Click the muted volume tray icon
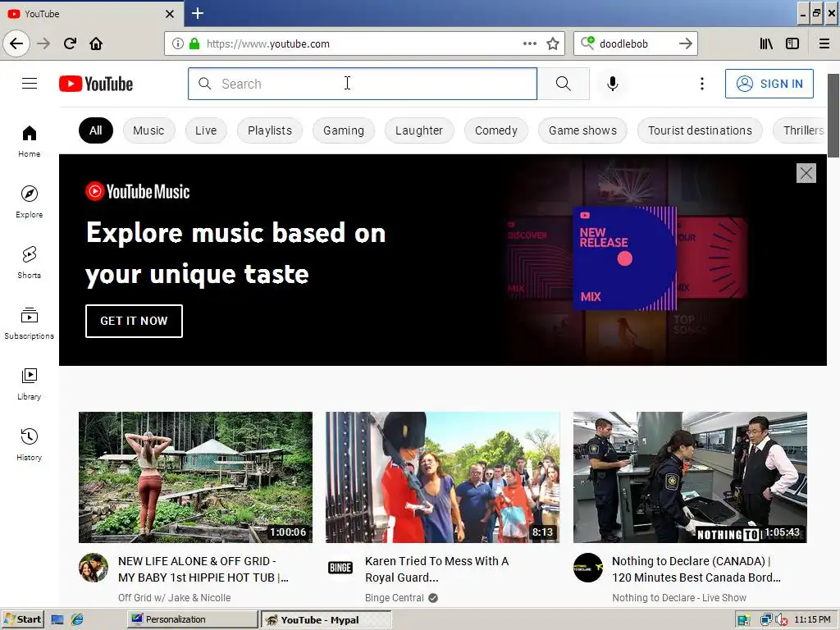Screen dimensions: 840x630 [781, 620]
